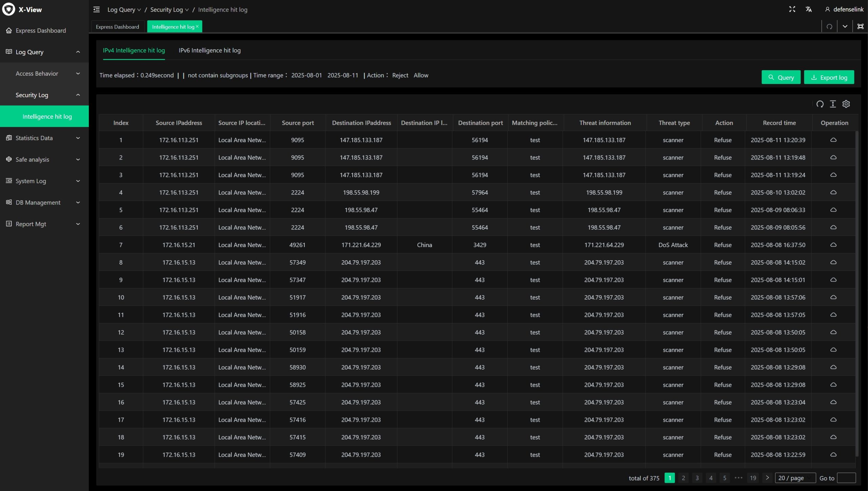Image resolution: width=868 pixels, height=491 pixels.
Task: Open the 20 / page dropdown
Action: [795, 478]
